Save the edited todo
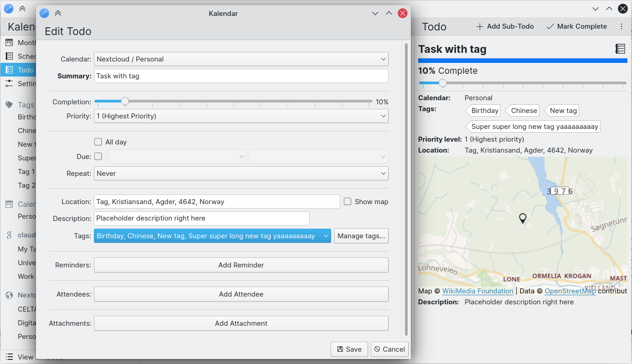Screen dimensions: 632x364 tap(349, 349)
